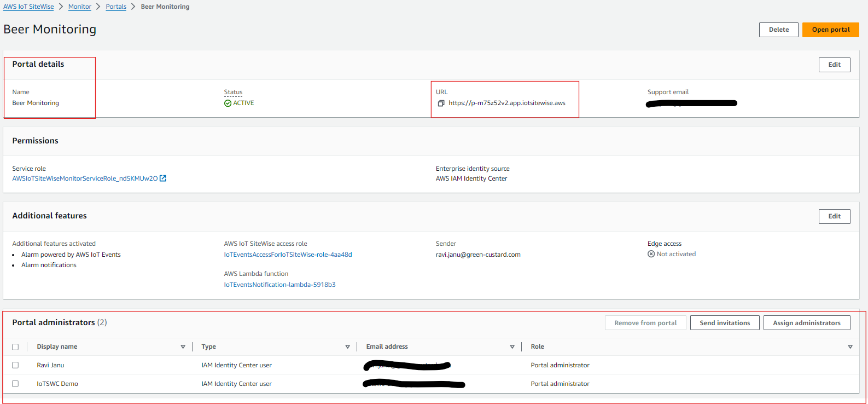Click the Role column header
The image size is (868, 404).
coord(537,347)
